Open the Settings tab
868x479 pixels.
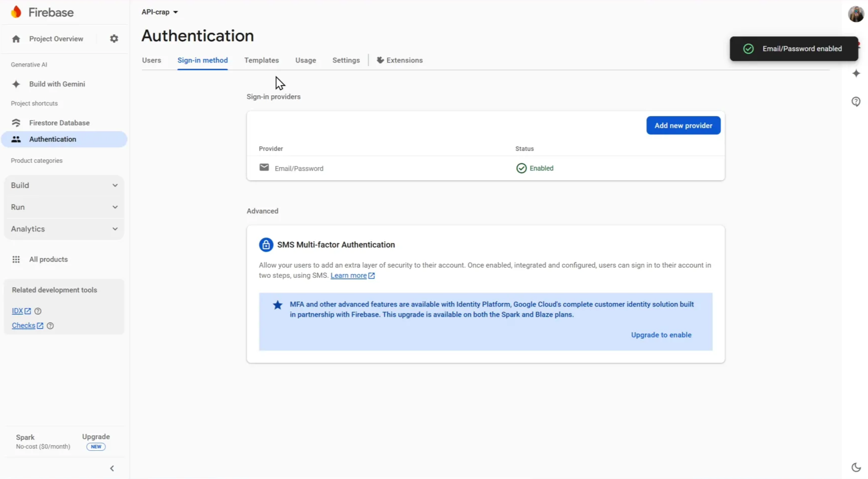pos(346,60)
